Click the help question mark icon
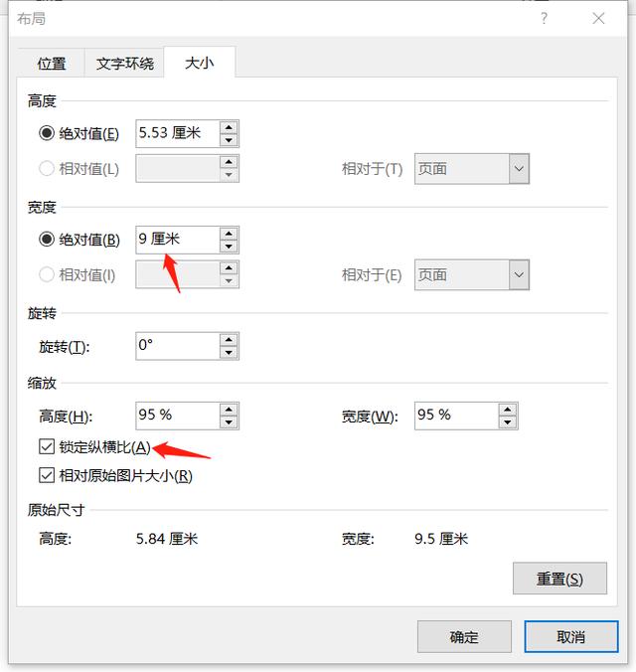Viewport: 636px width, 672px height. 545,18
